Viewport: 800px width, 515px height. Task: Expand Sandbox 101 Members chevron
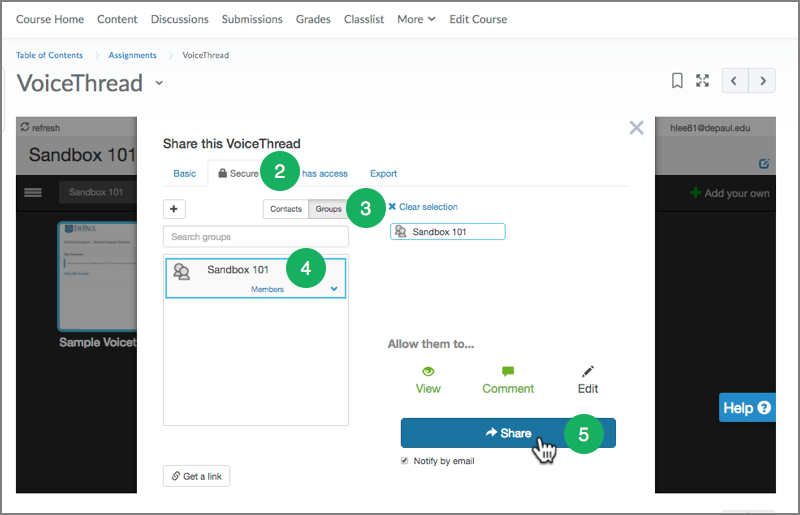(334, 289)
